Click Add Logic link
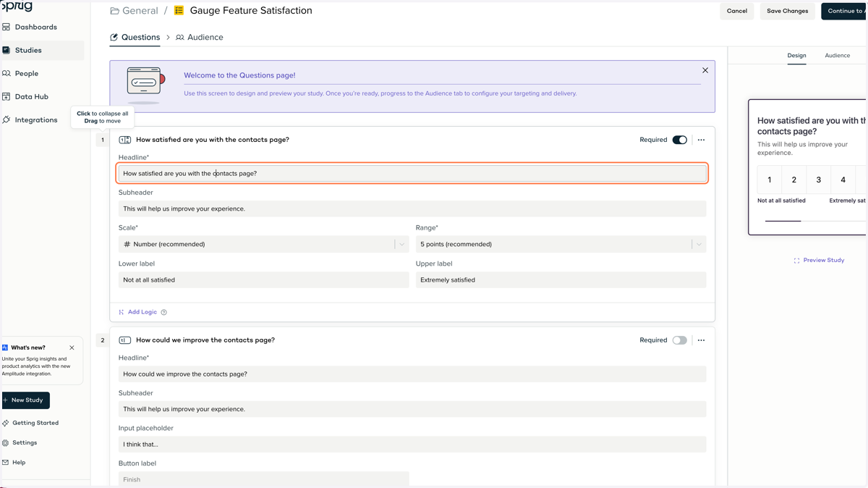 point(142,312)
